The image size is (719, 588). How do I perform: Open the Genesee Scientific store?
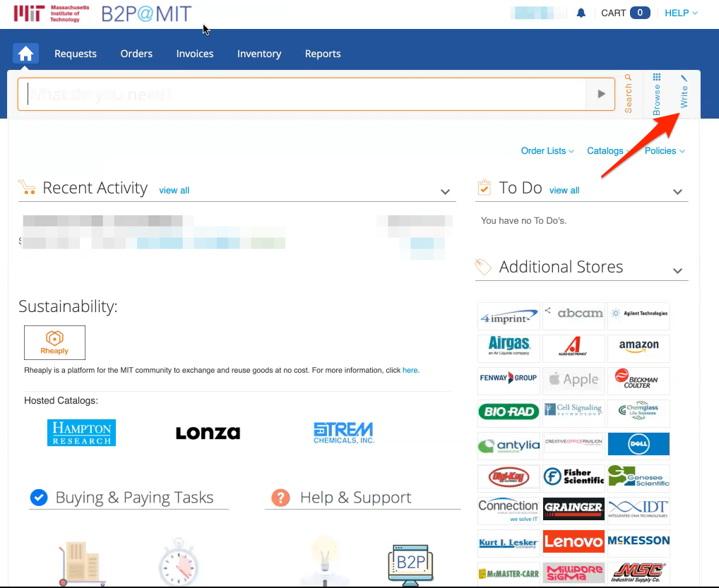point(638,479)
